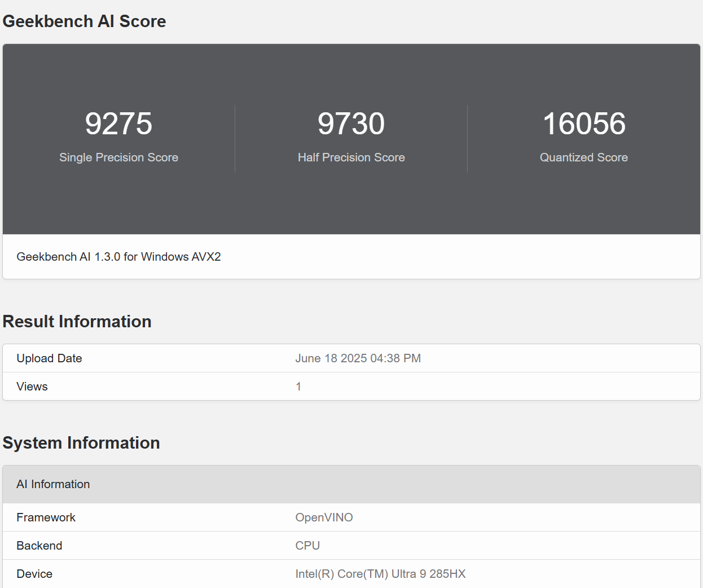This screenshot has height=588, width=703.
Task: Click the Single Precision Score label
Action: [x=118, y=157]
